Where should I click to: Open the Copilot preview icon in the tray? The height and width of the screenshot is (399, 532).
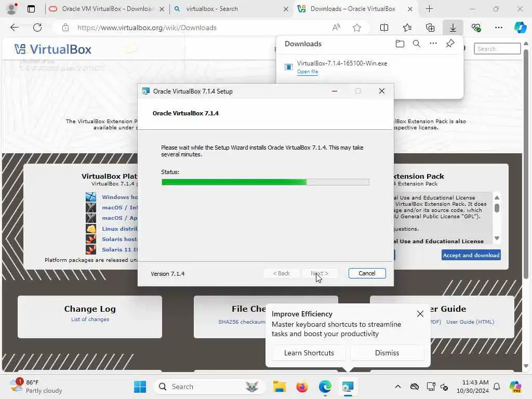click(x=515, y=387)
